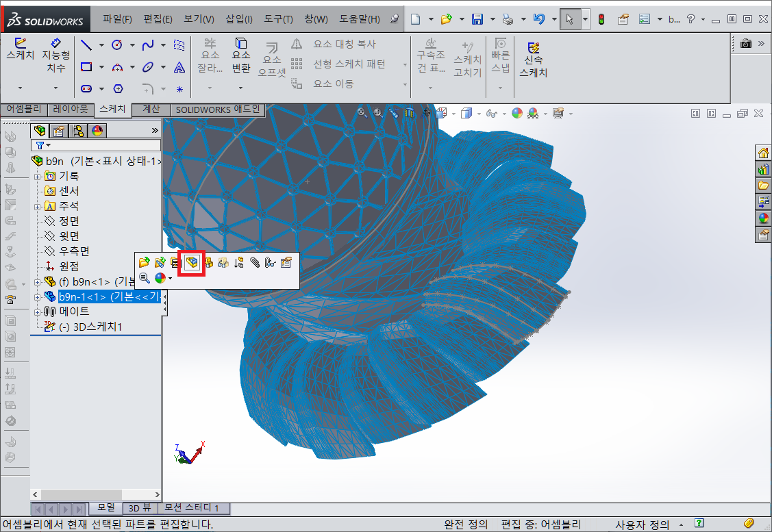This screenshot has width=772, height=532.
Task: Expand the b9n-1<1> component node
Action: point(38,297)
